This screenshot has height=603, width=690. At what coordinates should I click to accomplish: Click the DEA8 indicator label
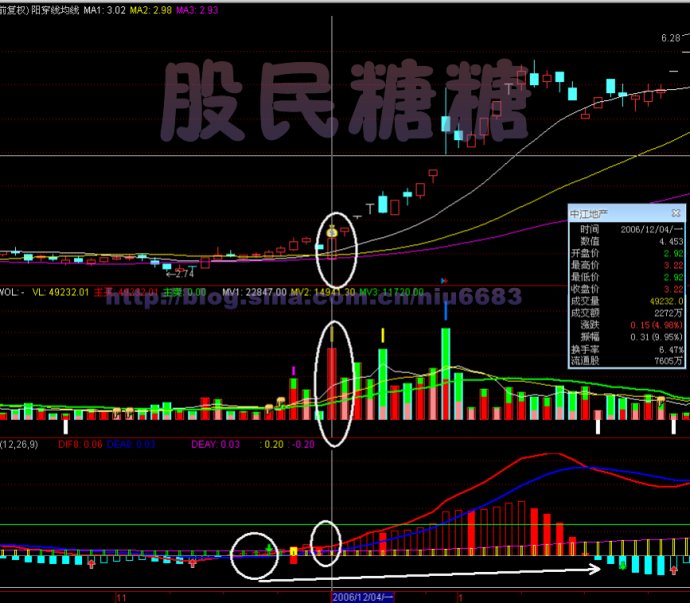131,445
